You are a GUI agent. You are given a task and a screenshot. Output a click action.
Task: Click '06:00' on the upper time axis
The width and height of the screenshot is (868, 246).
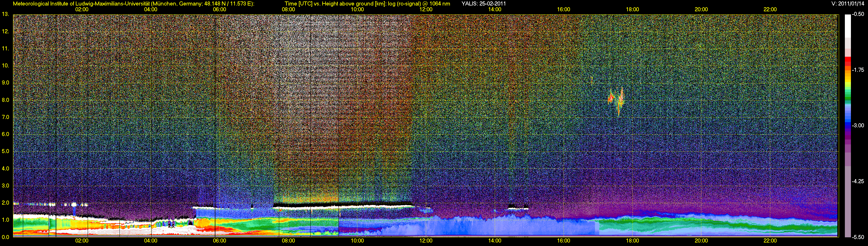219,10
